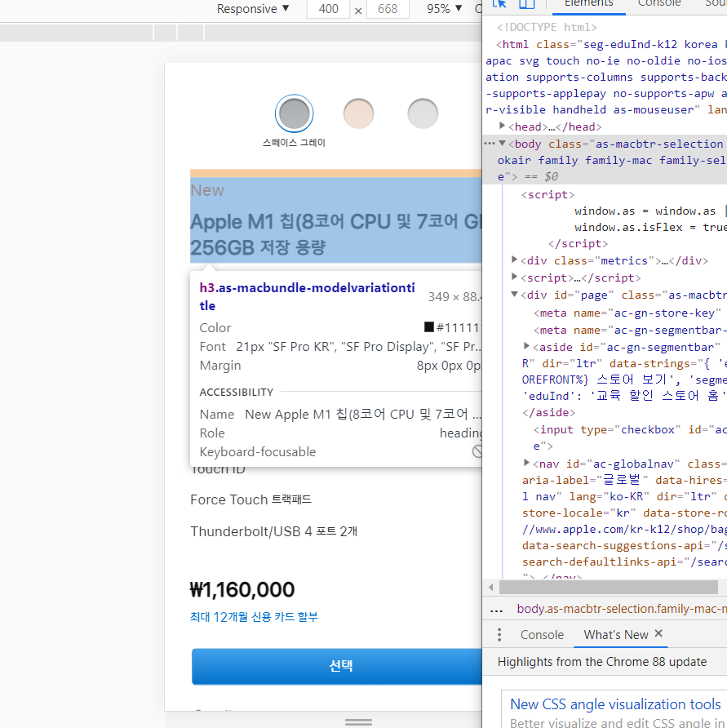Click the Apple M1 chip product heading

(x=336, y=234)
